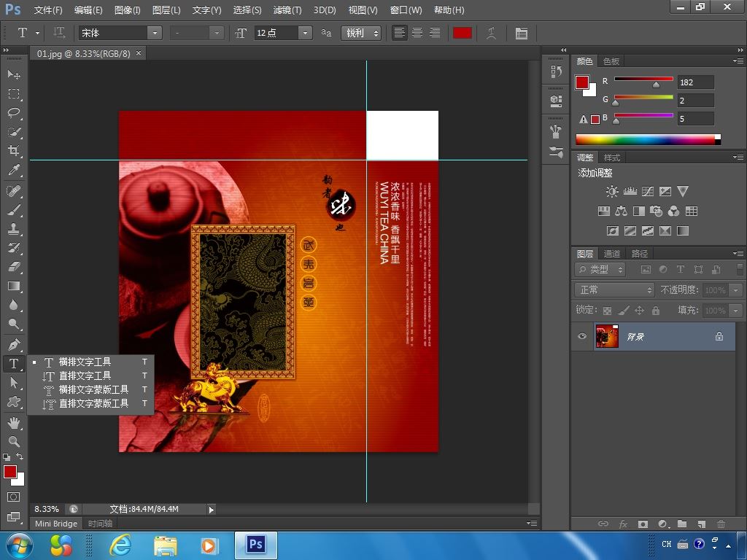The width and height of the screenshot is (747, 560).
Task: Select the History Brush tool
Action: (x=14, y=248)
